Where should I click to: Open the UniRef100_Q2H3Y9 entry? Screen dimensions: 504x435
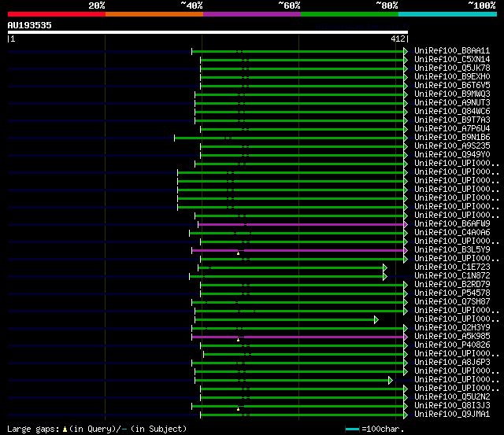452,328
